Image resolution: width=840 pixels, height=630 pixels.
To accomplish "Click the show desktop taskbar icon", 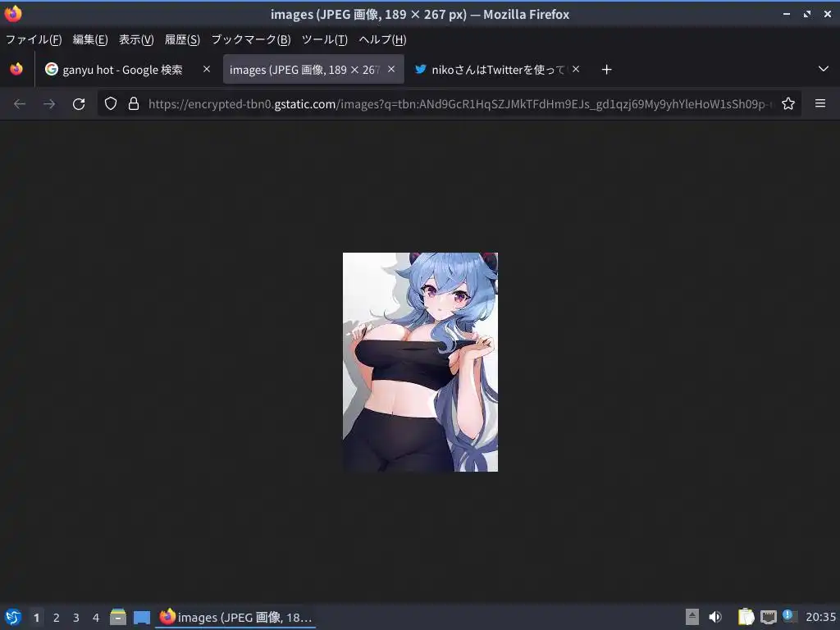I will click(141, 617).
